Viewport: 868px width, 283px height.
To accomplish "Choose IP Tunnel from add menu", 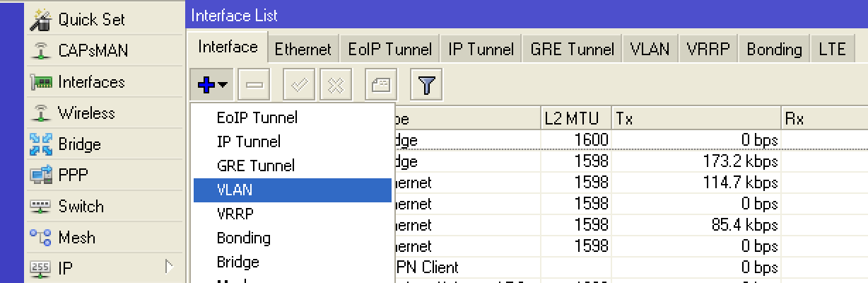I will (x=293, y=141).
